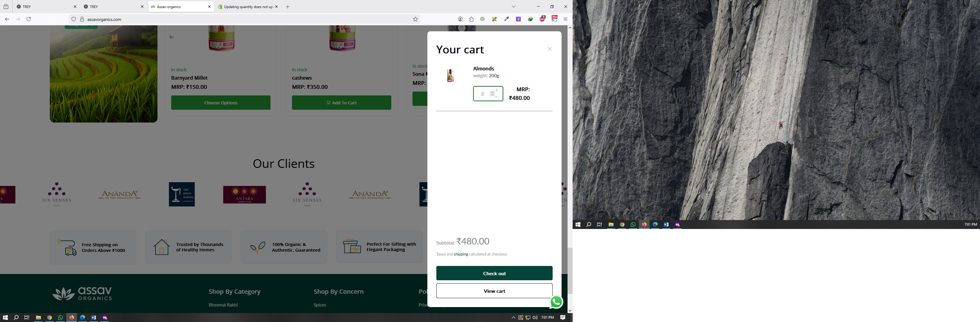
Task: Open the Firefox application hamburger menu
Action: 565,19
